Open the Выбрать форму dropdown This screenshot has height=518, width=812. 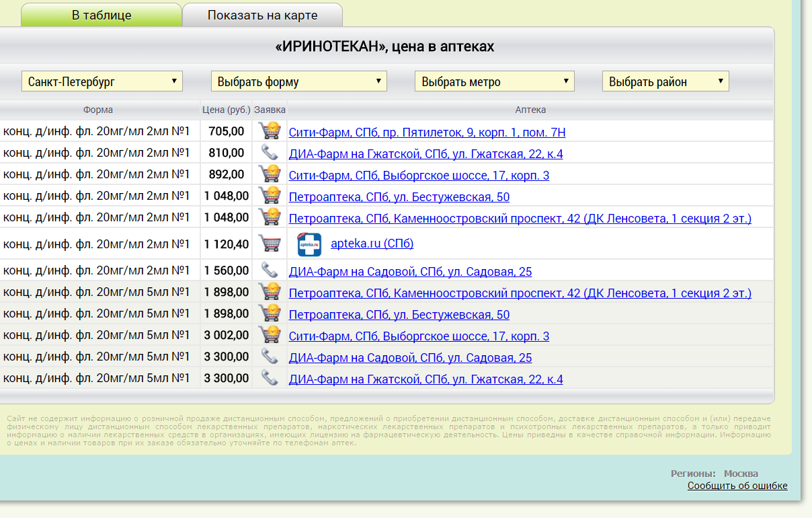click(299, 82)
